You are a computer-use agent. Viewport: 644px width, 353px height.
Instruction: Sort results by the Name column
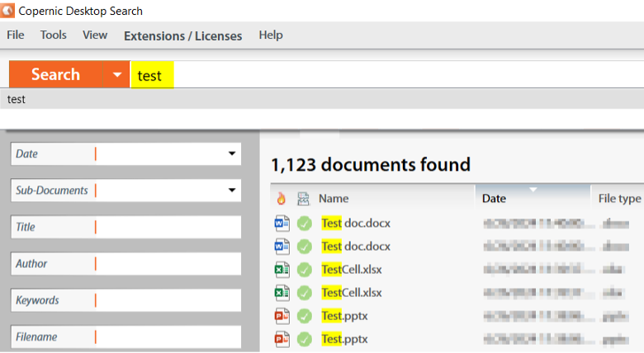click(x=334, y=199)
